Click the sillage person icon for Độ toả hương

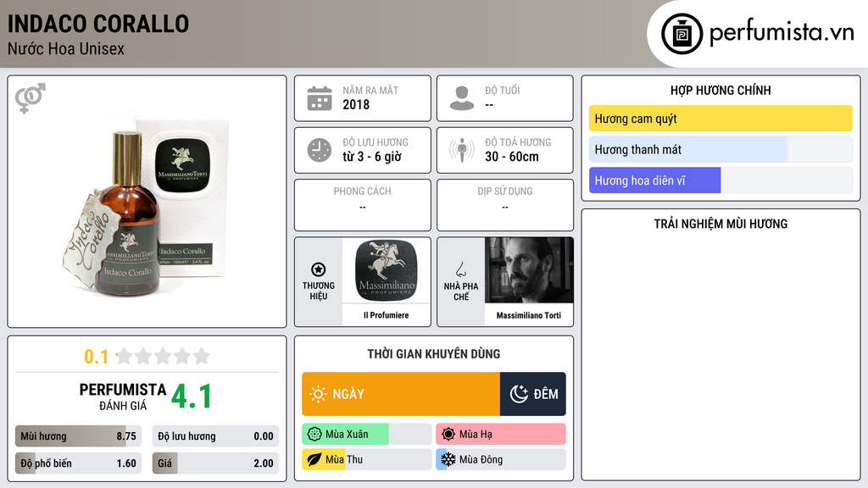(x=462, y=150)
